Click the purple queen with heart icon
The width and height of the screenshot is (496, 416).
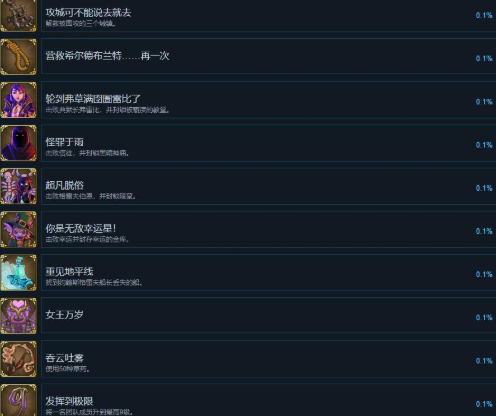(18, 316)
